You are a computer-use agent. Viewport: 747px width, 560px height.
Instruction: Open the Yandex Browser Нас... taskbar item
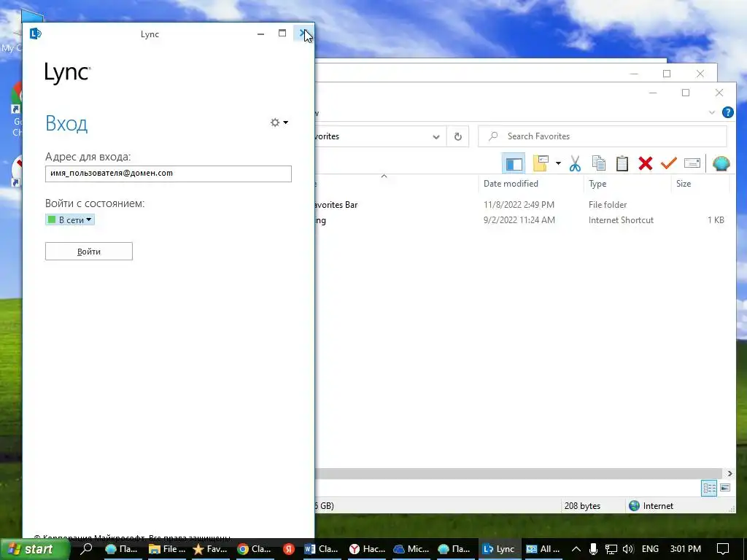point(368,549)
